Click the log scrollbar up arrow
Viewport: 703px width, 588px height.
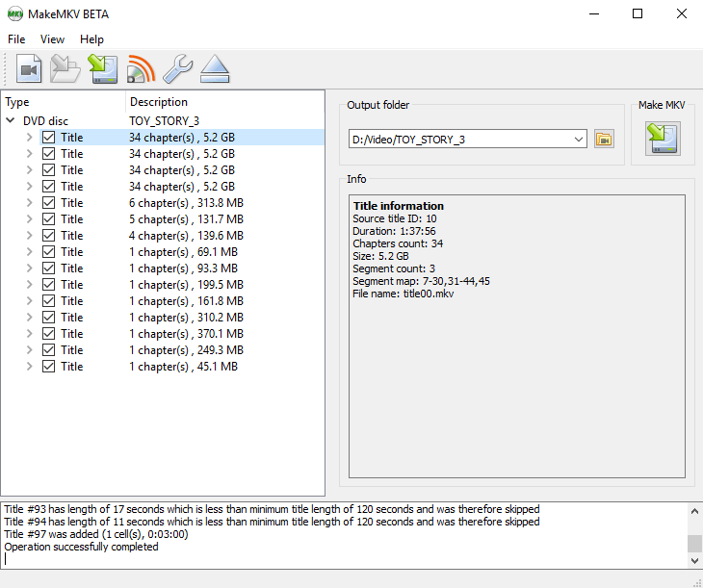694,511
